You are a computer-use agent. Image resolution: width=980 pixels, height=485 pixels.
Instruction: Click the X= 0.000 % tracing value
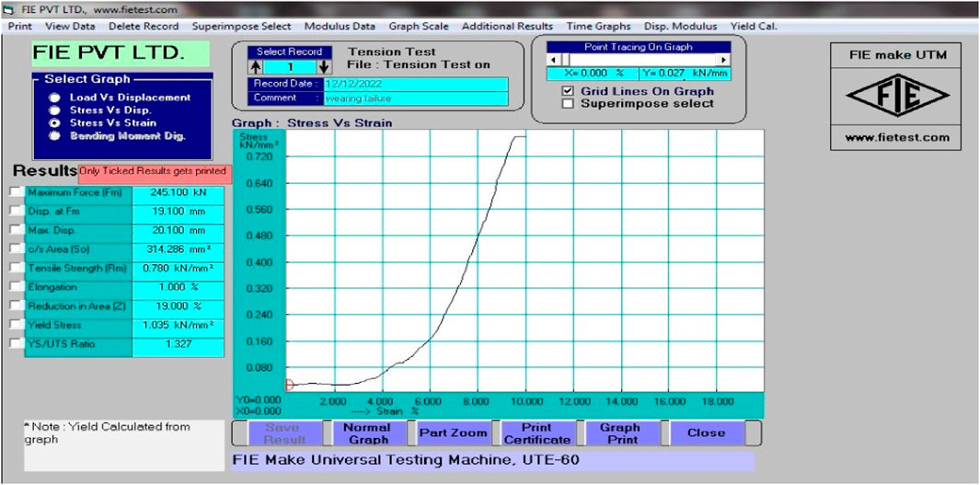pos(592,74)
